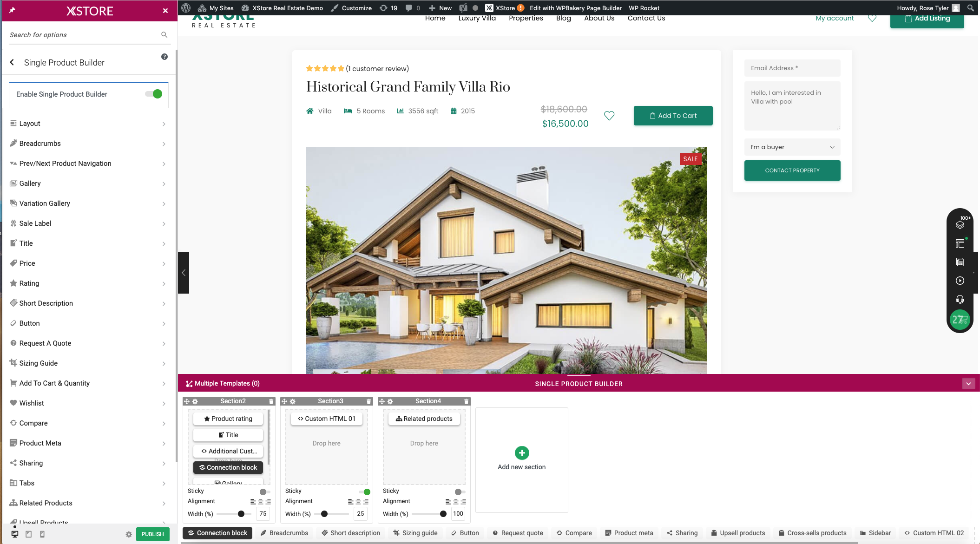980x544 pixels.
Task: Open Properties menu in site navigation
Action: pos(526,18)
